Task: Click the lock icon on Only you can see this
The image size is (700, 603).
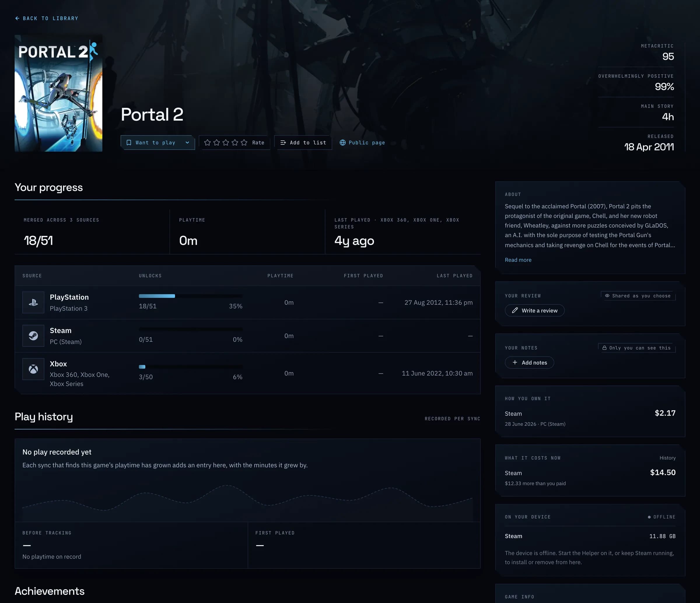Action: pos(604,348)
